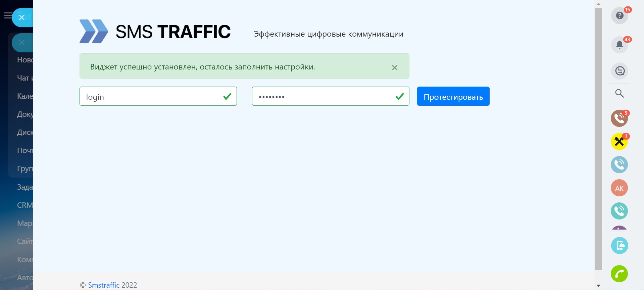The width and height of the screenshot is (644, 290).
Task: Open the yellow avatar with black cross
Action: click(x=620, y=142)
